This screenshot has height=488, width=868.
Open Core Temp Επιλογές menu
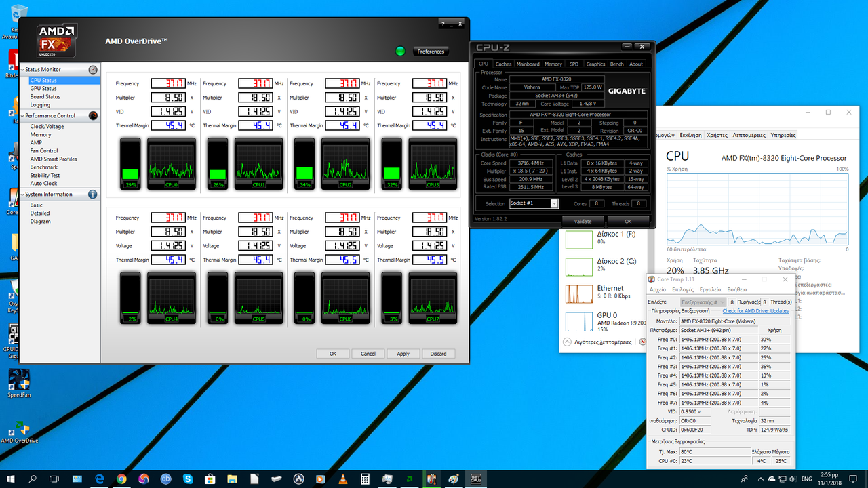[682, 289]
